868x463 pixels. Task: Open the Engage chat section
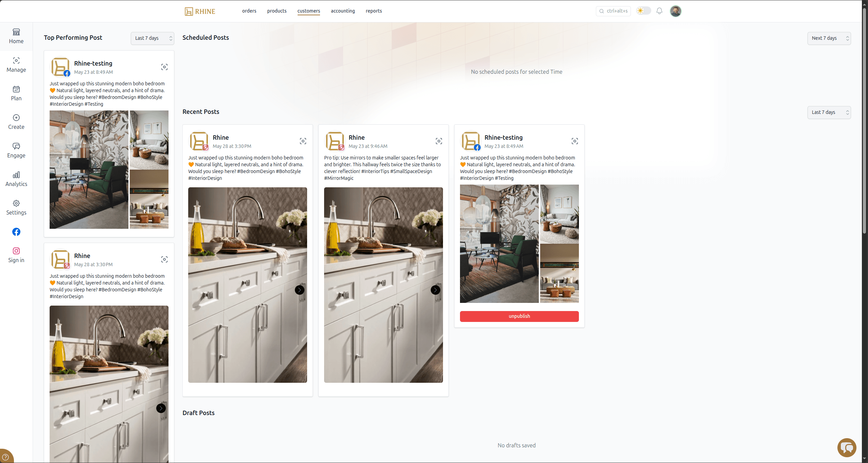click(x=16, y=151)
